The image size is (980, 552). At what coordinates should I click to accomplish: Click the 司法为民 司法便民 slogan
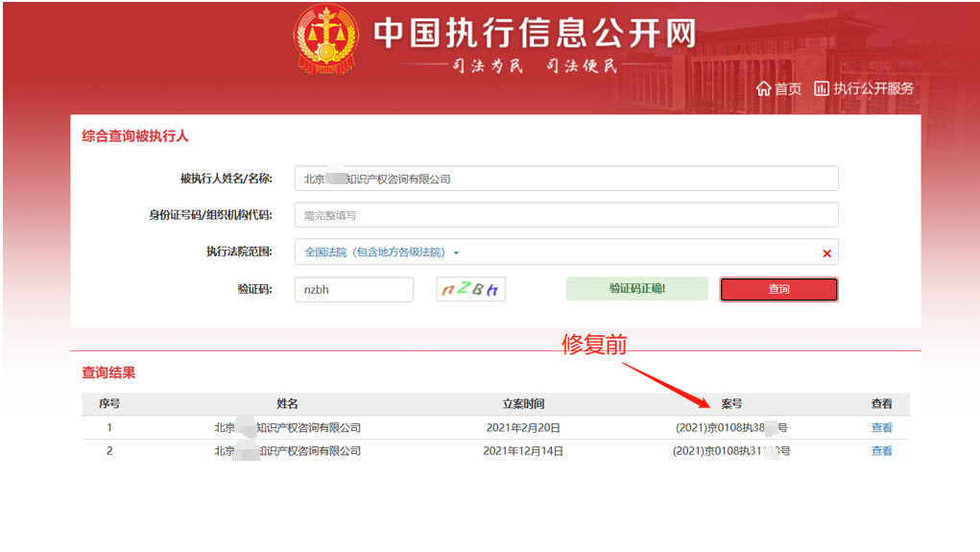[x=535, y=65]
